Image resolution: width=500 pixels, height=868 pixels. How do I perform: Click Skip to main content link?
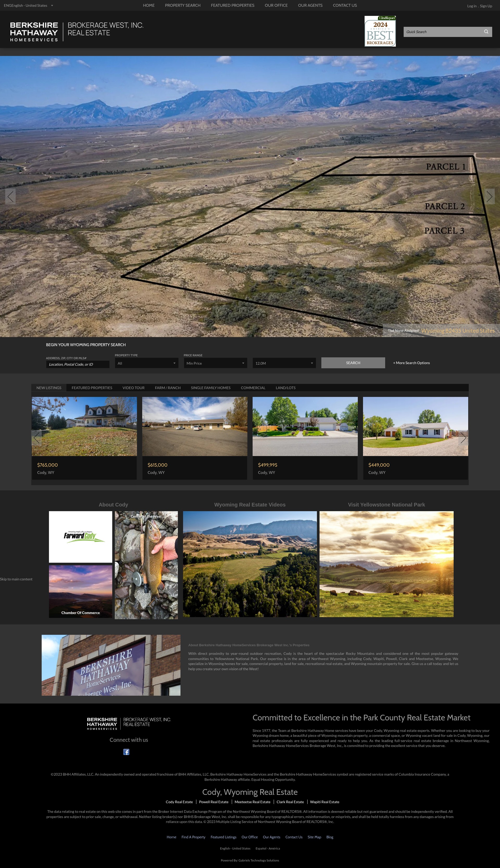coord(16,579)
